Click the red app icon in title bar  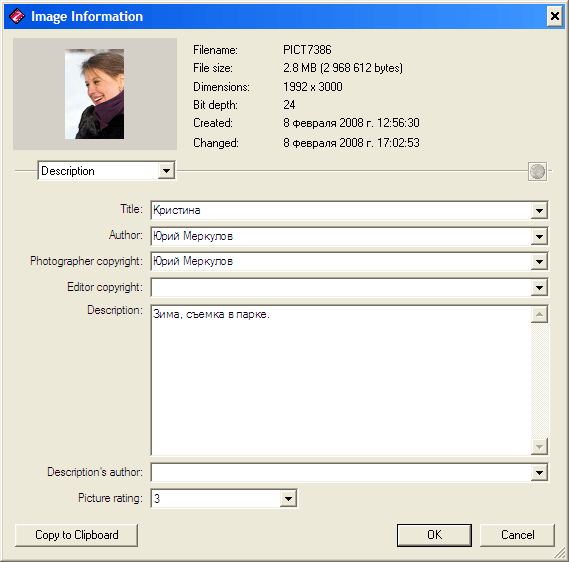[16, 16]
